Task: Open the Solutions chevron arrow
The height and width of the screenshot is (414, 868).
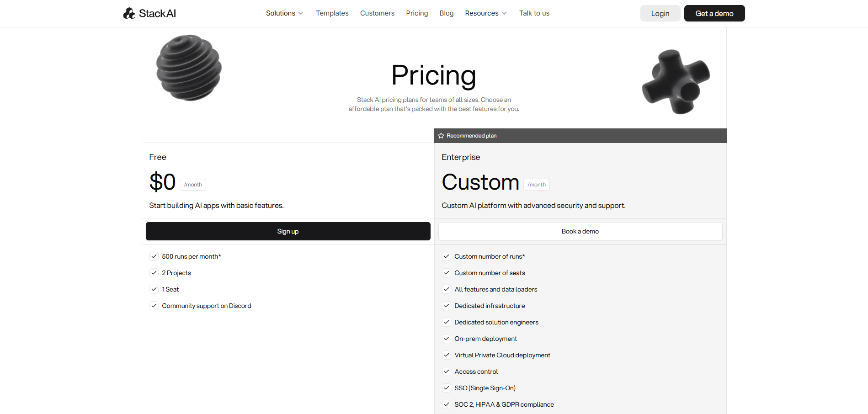Action: (x=301, y=13)
